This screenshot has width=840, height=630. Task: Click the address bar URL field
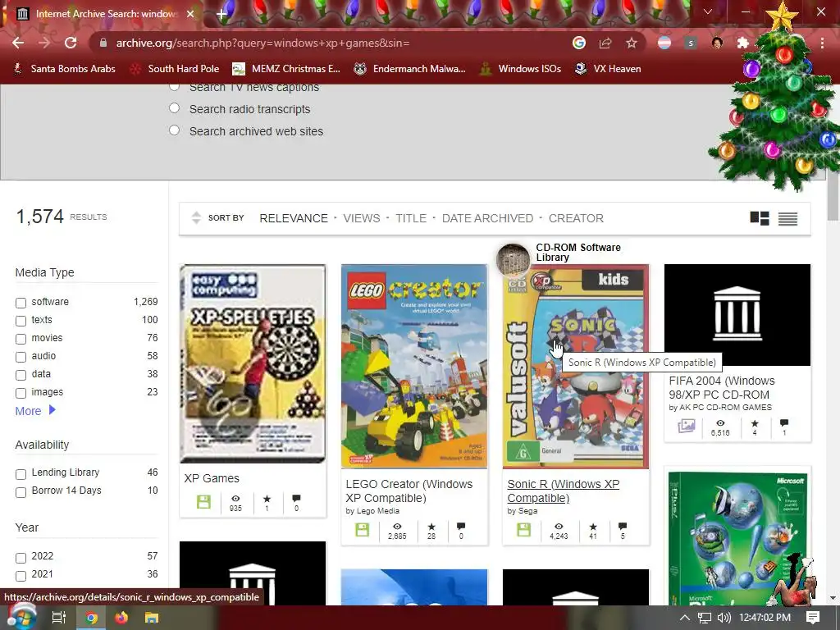click(x=332, y=43)
